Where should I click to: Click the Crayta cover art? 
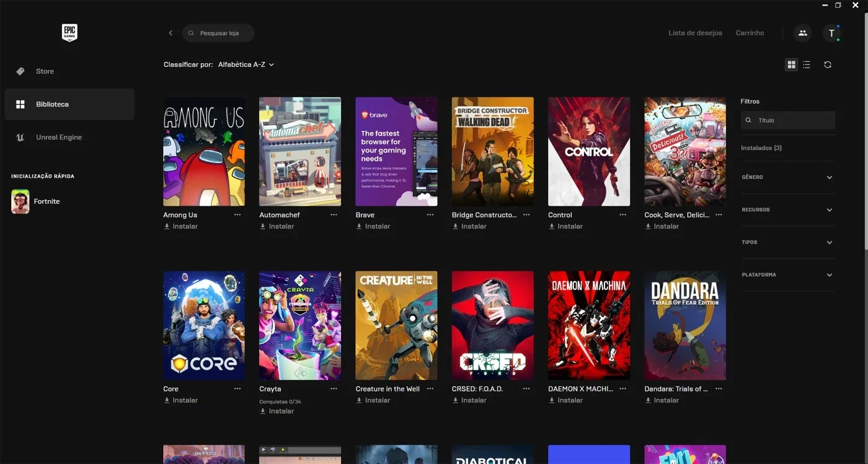[x=300, y=325]
